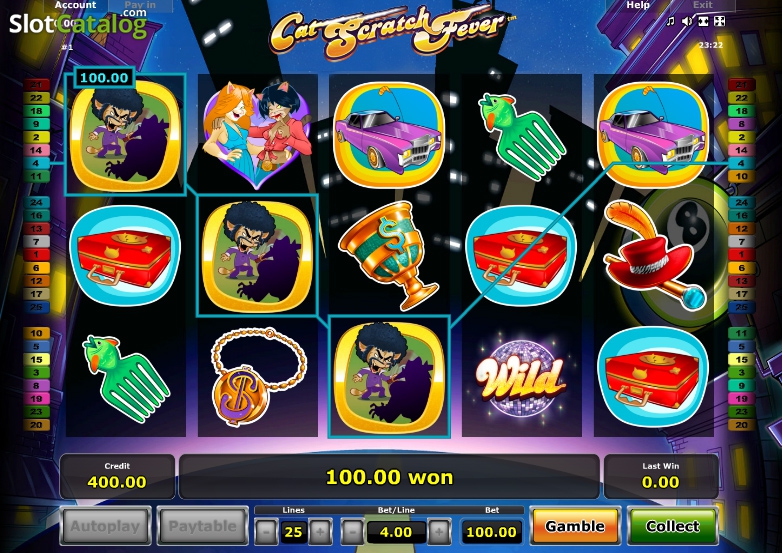782x553 pixels.
Task: Toggle fit-to-width screen icon
Action: coord(703,21)
